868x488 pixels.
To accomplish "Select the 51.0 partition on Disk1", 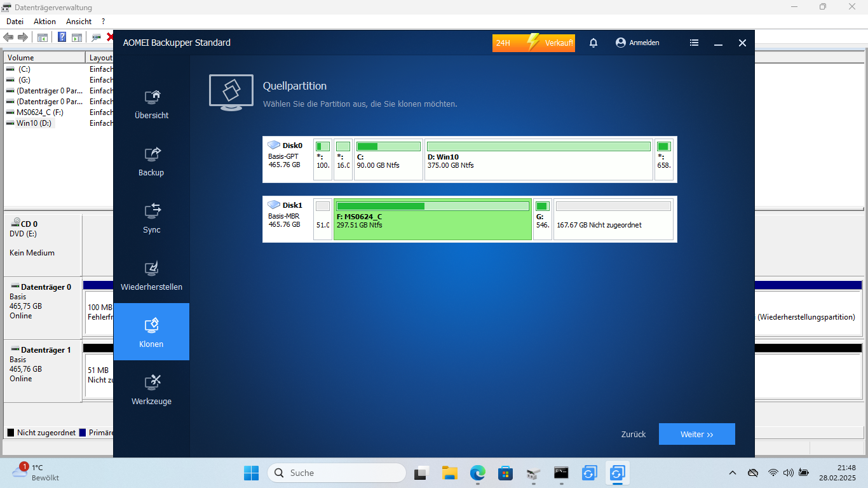I will (x=323, y=219).
